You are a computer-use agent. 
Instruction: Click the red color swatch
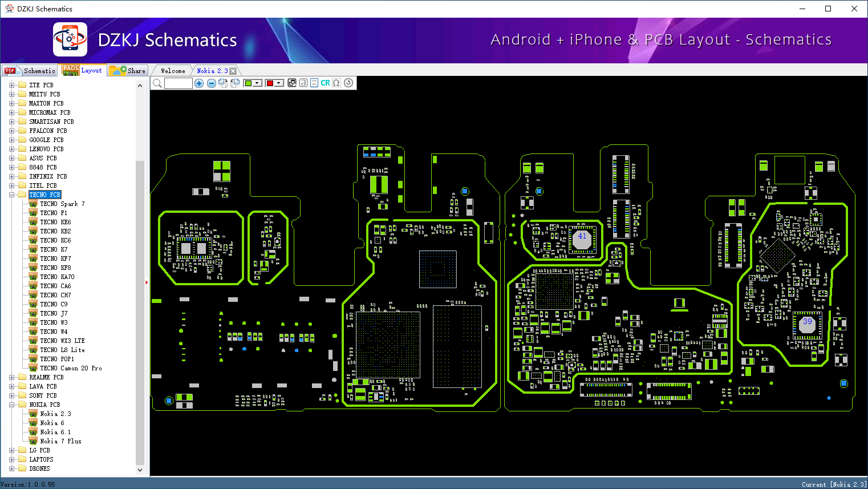pos(270,83)
